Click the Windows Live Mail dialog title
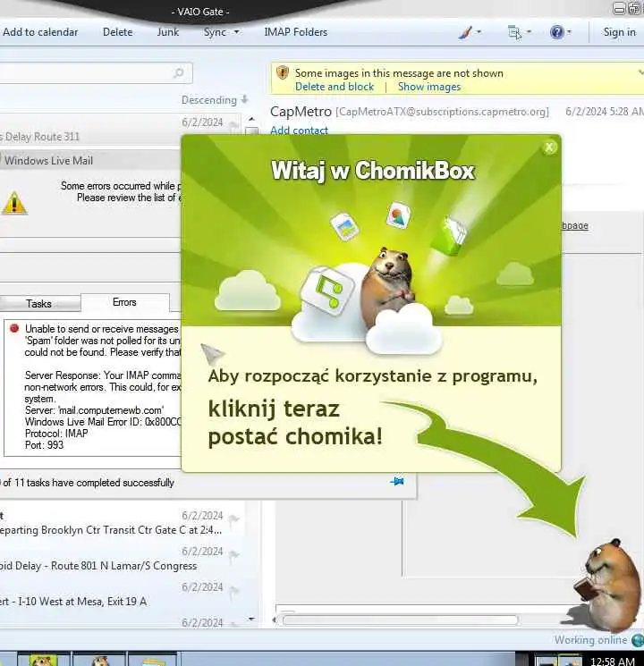 pyautogui.click(x=49, y=161)
